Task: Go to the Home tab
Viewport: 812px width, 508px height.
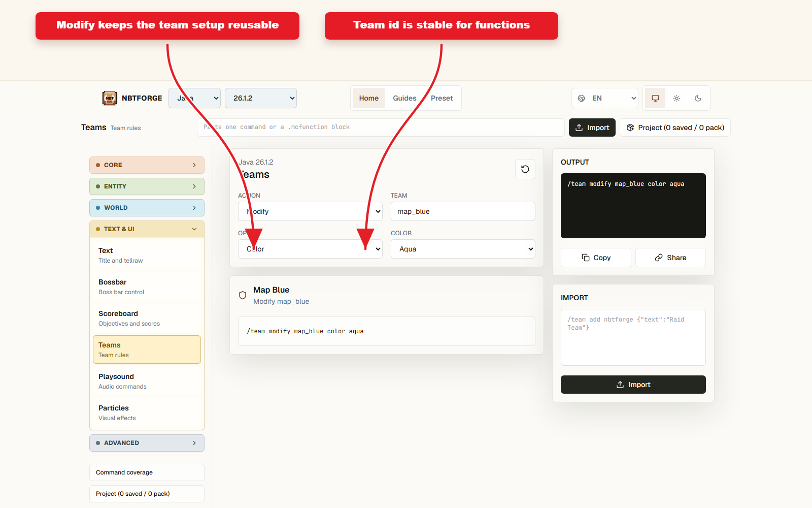Action: click(x=369, y=98)
